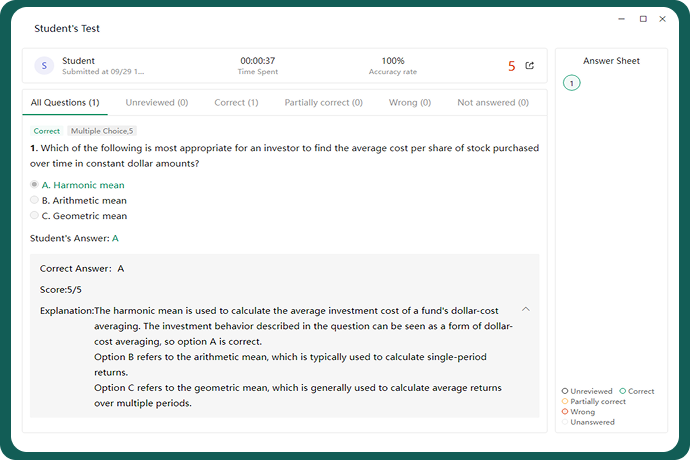This screenshot has width=690, height=460.
Task: Open the Not answered tab
Action: (493, 102)
